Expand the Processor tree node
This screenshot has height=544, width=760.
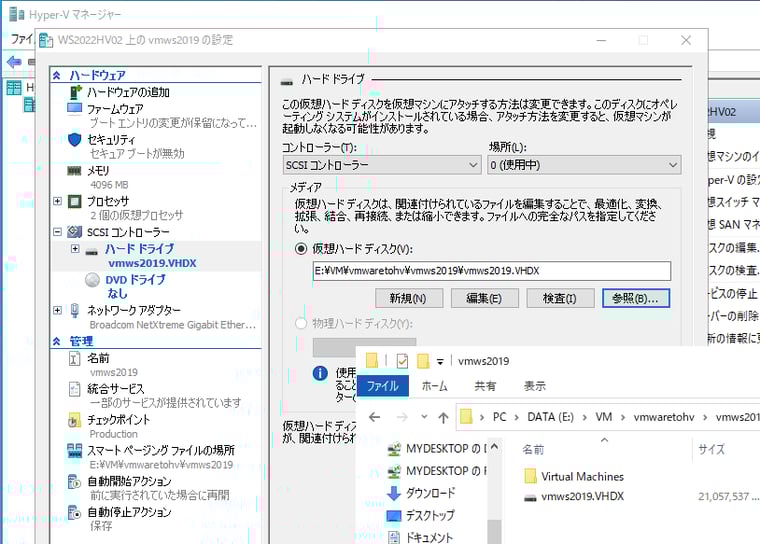[57, 201]
